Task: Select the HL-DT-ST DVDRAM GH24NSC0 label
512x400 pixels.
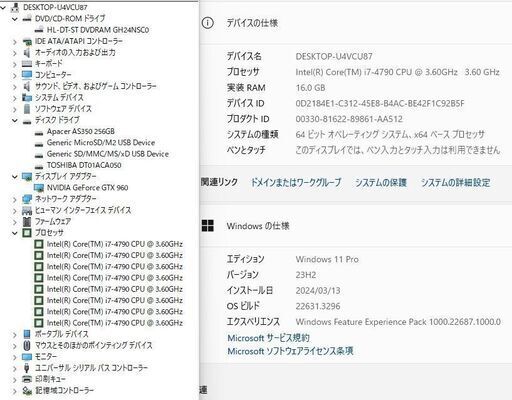Action: click(98, 30)
